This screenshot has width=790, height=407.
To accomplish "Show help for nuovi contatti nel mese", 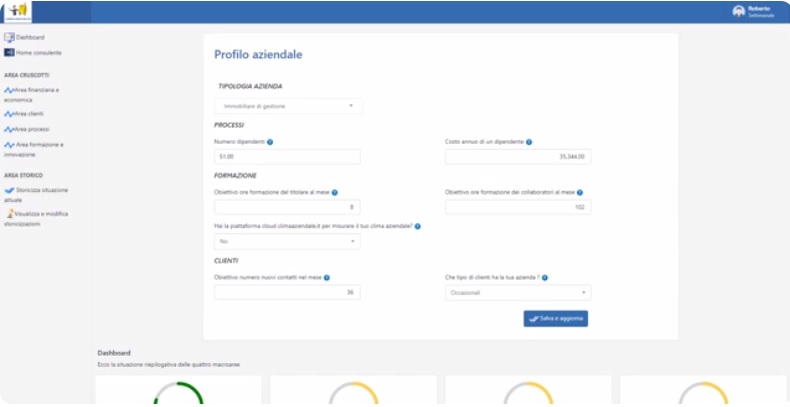I will 327,277.
